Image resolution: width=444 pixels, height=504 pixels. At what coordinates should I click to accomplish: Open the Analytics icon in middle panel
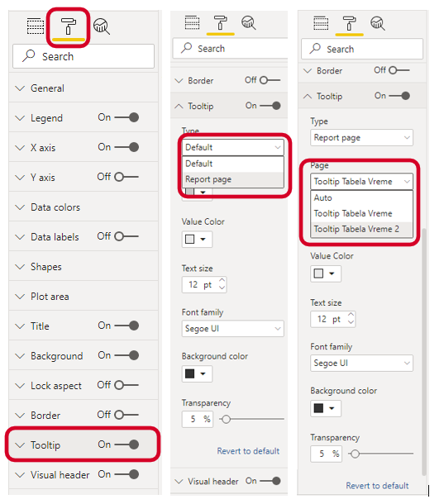[x=249, y=22]
